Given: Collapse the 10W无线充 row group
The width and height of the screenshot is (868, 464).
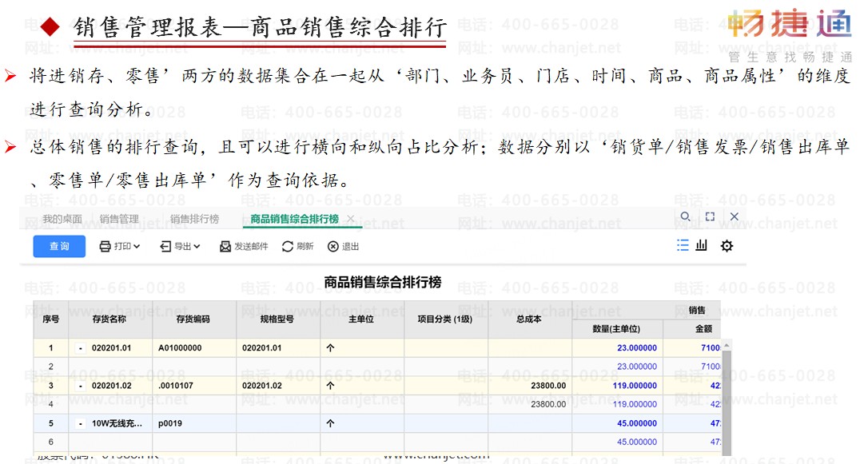Looking at the screenshot, I should (x=81, y=423).
